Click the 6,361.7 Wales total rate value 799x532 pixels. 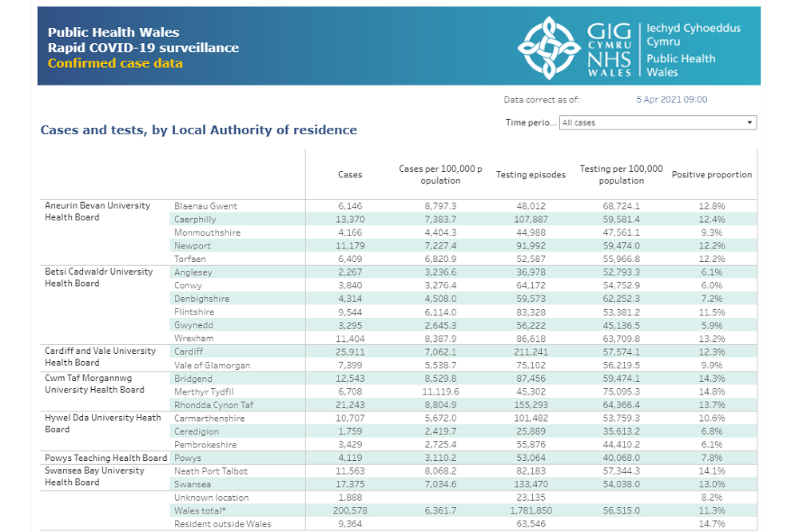click(x=440, y=511)
